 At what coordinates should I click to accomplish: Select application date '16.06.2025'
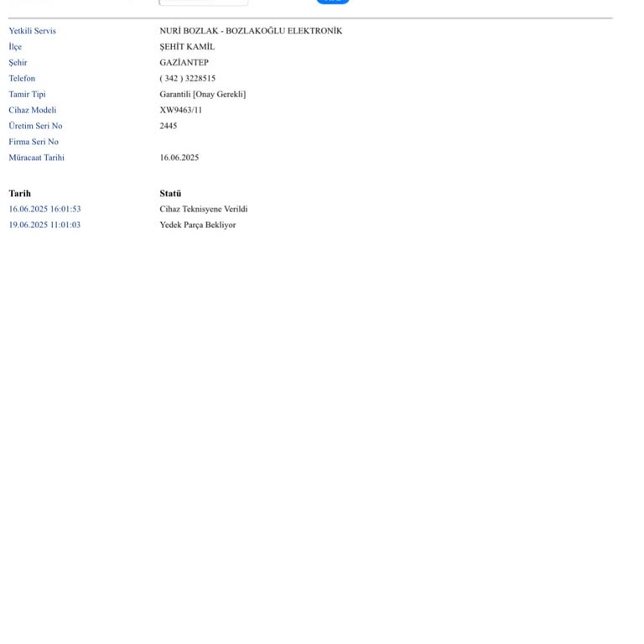point(179,158)
